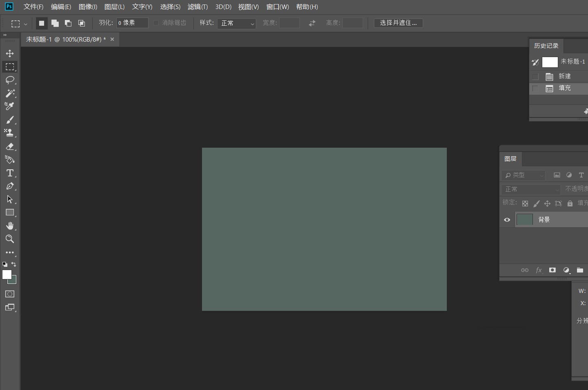Select the Paint Bucket tool
The width and height of the screenshot is (588, 390).
pos(10,160)
